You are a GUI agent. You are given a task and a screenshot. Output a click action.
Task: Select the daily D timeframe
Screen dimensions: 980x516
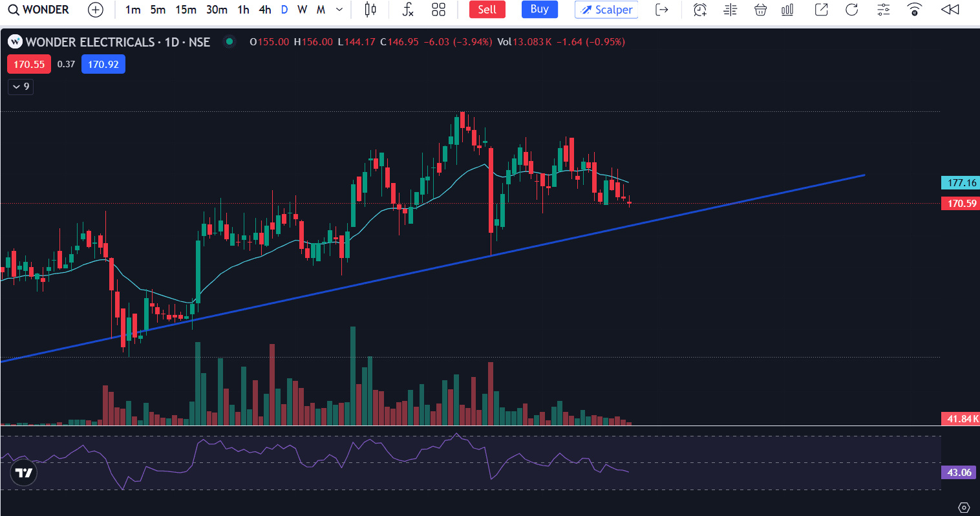coord(284,10)
